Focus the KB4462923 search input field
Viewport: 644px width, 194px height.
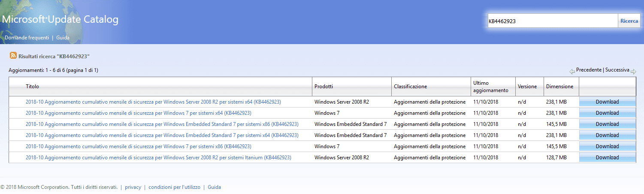point(552,21)
